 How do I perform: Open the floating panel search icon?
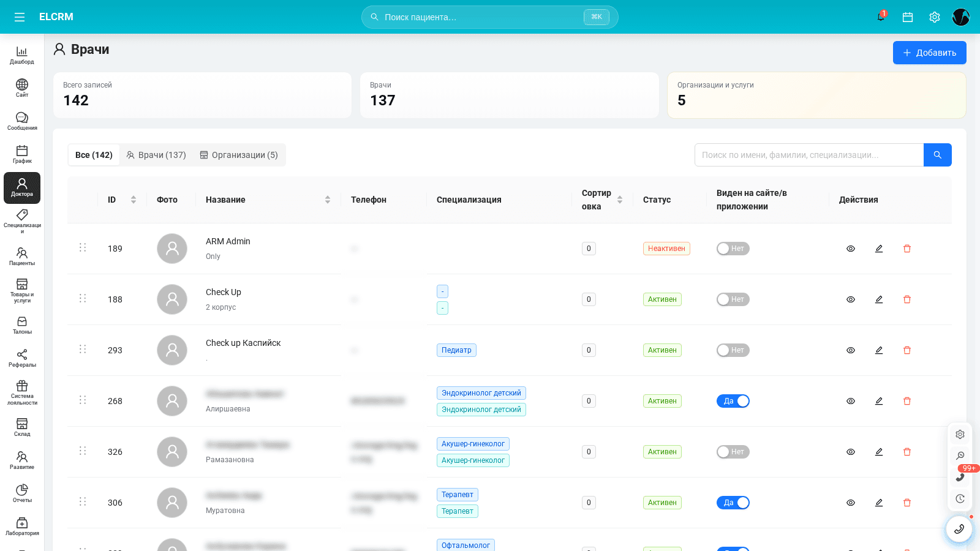(960, 455)
